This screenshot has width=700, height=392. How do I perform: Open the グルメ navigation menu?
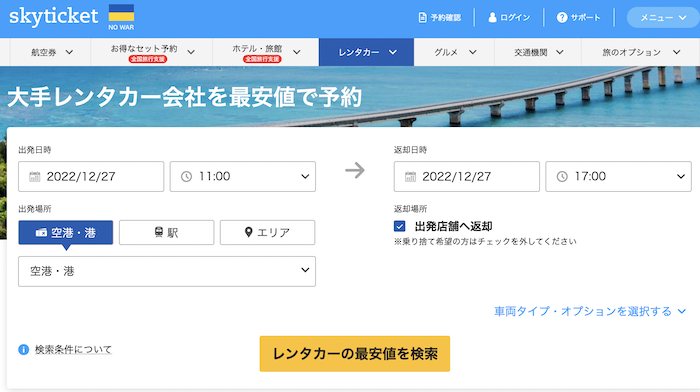coord(454,52)
